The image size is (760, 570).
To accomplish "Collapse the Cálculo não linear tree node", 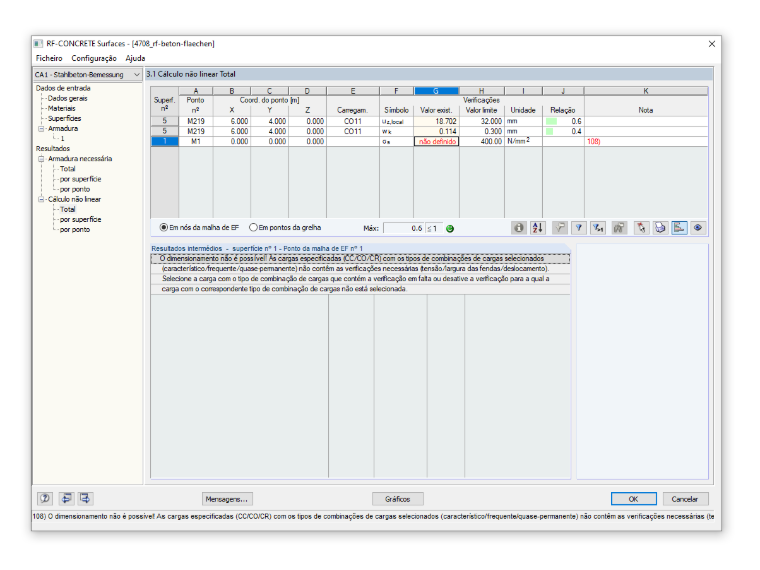I will pos(41,200).
